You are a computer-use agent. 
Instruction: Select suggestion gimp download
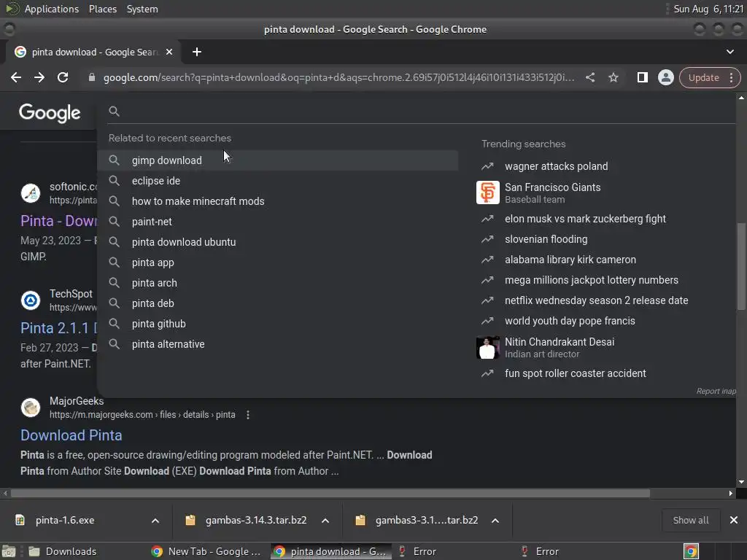tap(278, 160)
